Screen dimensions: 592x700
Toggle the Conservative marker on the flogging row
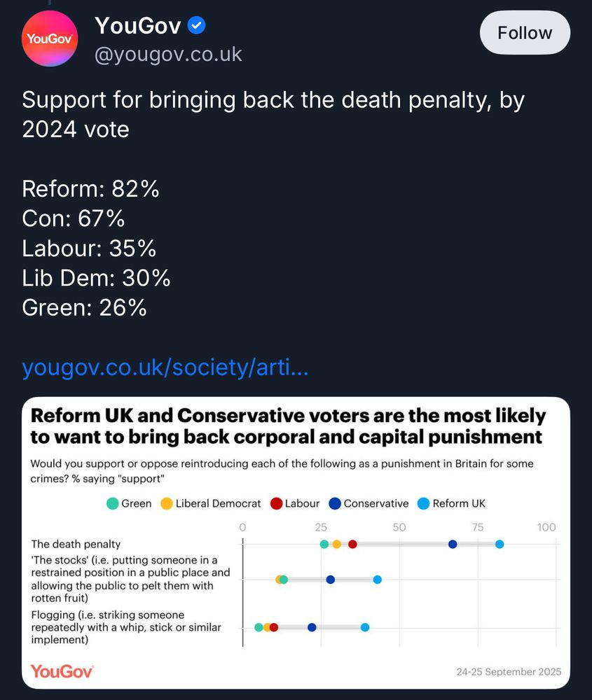click(310, 627)
